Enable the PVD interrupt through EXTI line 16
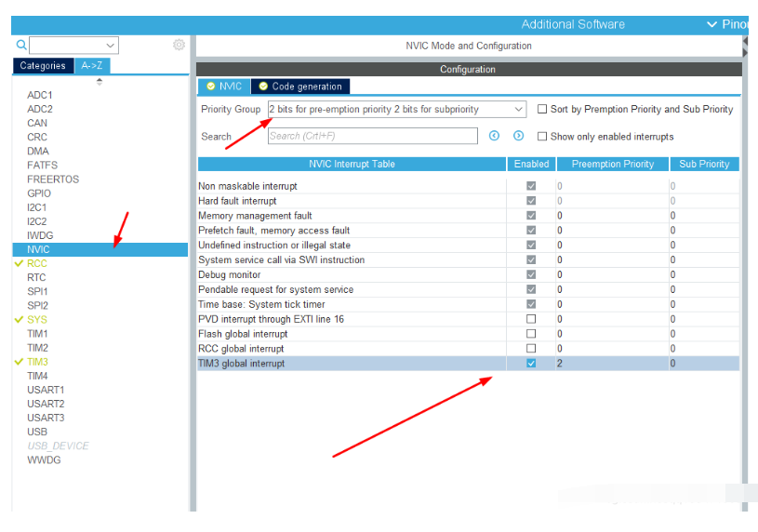Viewport: 758px width, 532px height. 531,319
